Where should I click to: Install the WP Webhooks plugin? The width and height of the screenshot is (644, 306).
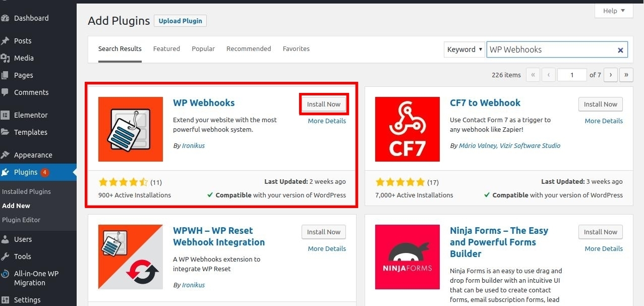[x=324, y=104]
